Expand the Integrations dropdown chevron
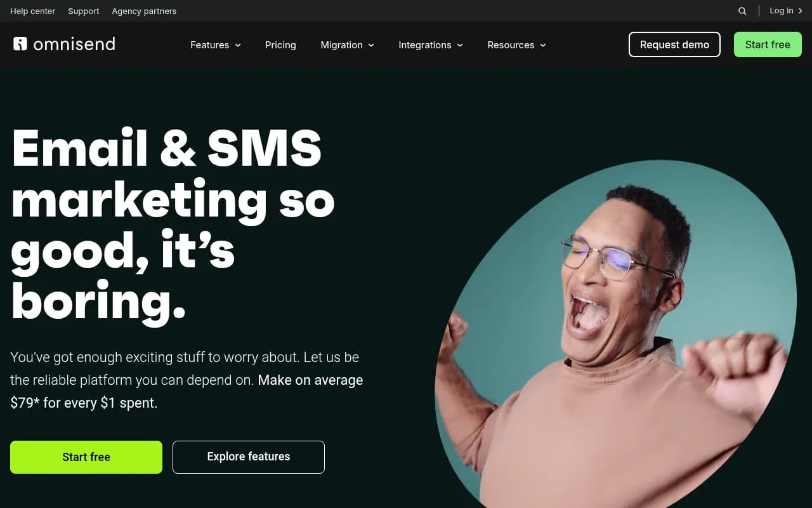 pyautogui.click(x=460, y=45)
